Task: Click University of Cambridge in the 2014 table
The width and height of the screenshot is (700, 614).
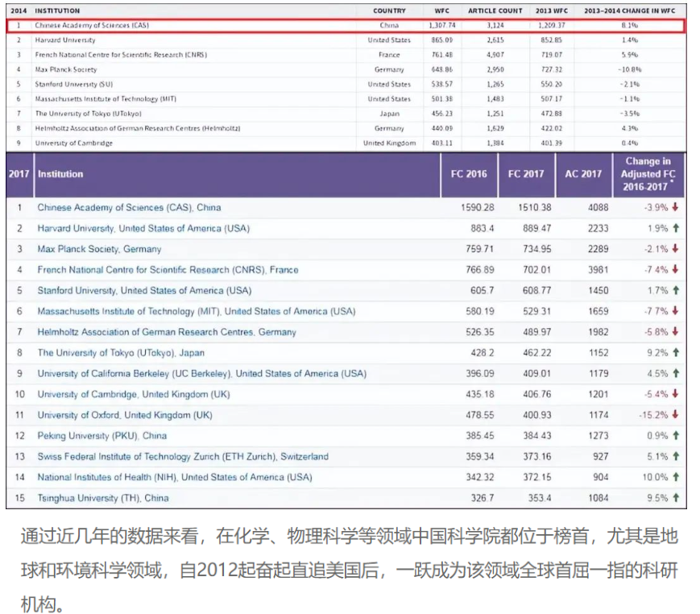Action: point(74,143)
